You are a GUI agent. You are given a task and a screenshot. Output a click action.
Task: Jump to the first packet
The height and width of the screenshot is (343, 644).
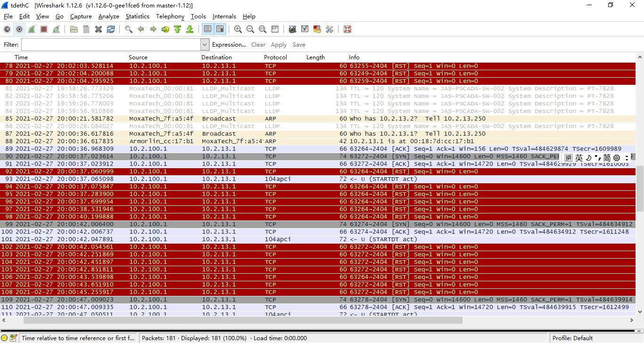click(x=178, y=29)
